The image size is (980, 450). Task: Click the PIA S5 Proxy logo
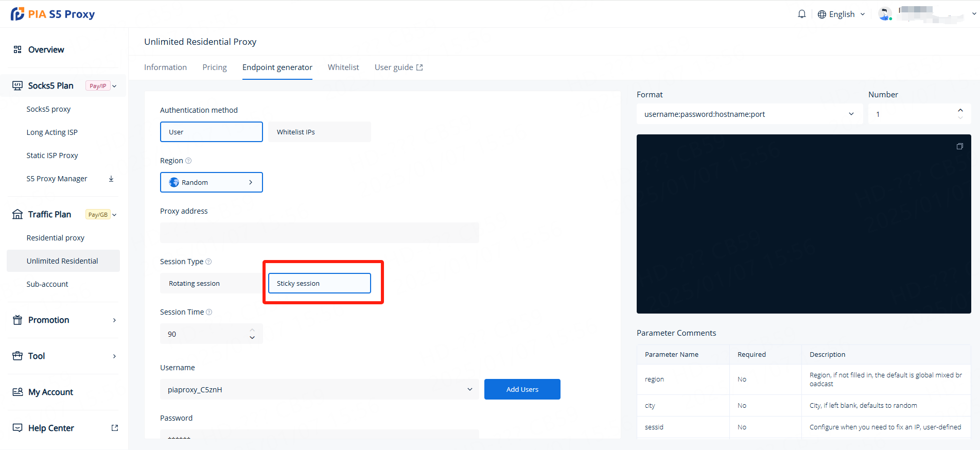(x=53, y=14)
